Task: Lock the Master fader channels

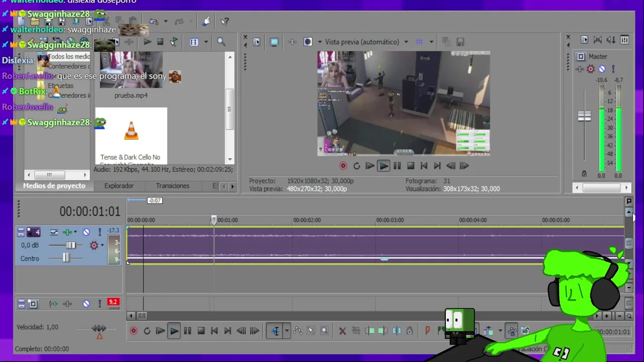Action: pyautogui.click(x=584, y=174)
